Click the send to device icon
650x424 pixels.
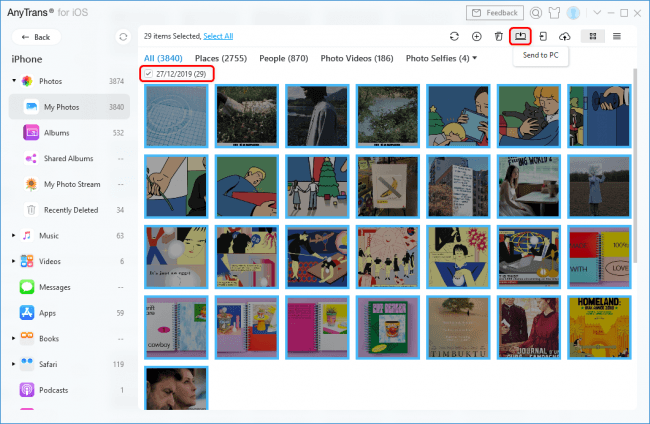542,36
